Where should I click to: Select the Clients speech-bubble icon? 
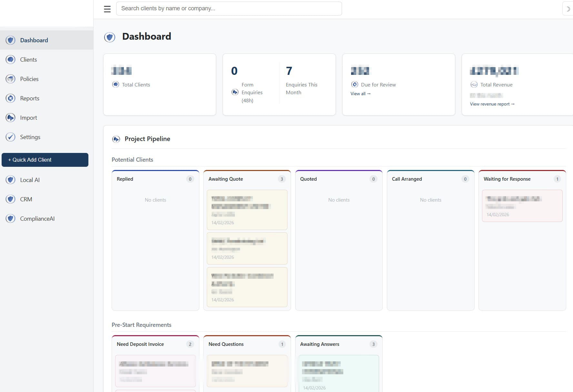pyautogui.click(x=11, y=59)
